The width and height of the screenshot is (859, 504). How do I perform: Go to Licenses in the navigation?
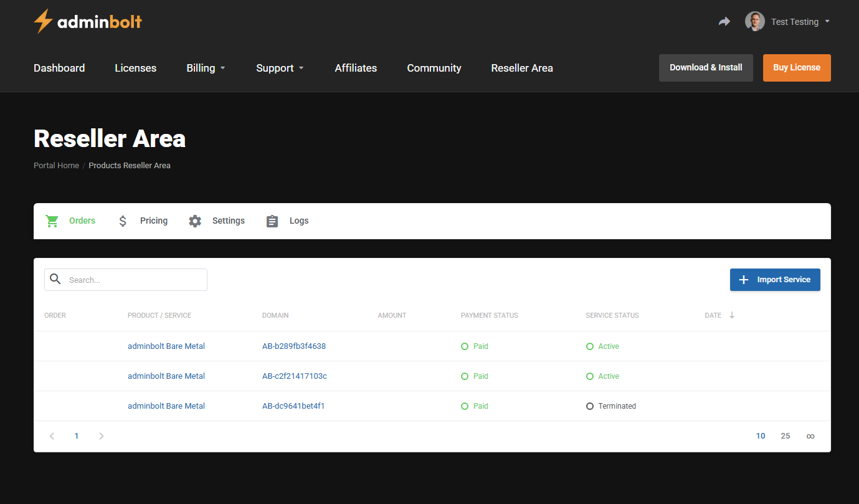point(136,68)
